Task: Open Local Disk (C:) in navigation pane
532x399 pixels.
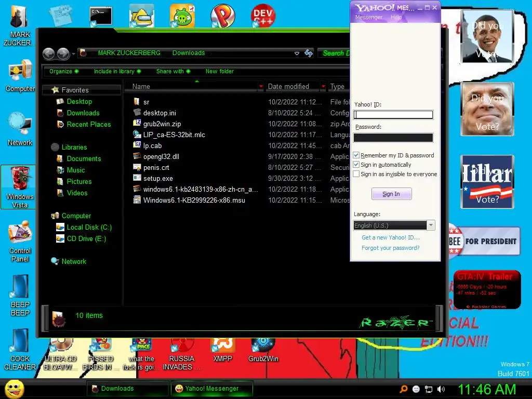Action: coord(84,228)
